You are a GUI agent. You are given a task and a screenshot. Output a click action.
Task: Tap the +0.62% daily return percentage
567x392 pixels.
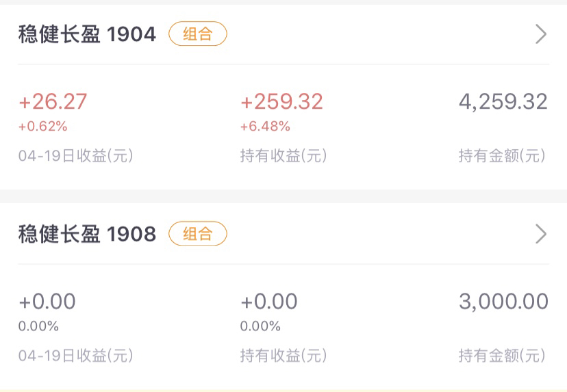(43, 126)
